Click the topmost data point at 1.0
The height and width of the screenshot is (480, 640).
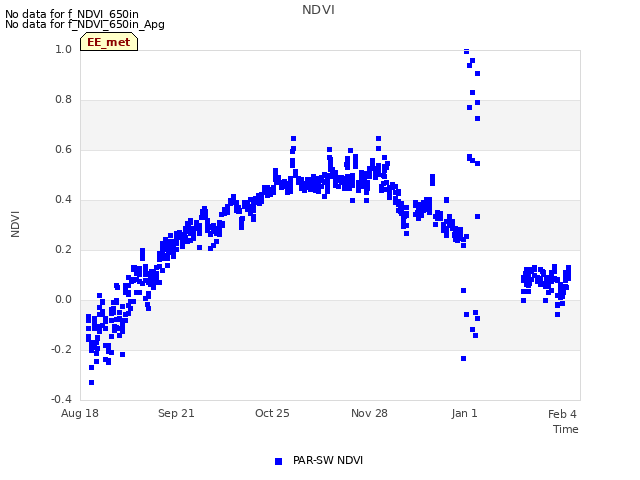click(x=467, y=51)
